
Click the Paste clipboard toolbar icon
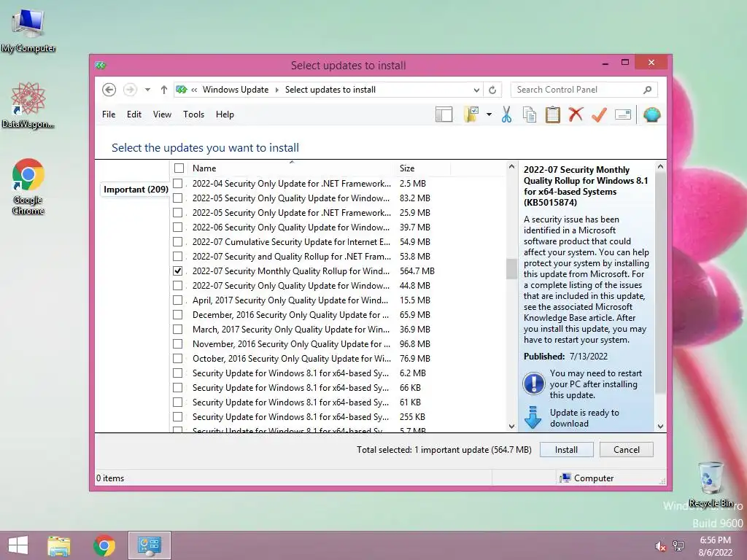553,114
